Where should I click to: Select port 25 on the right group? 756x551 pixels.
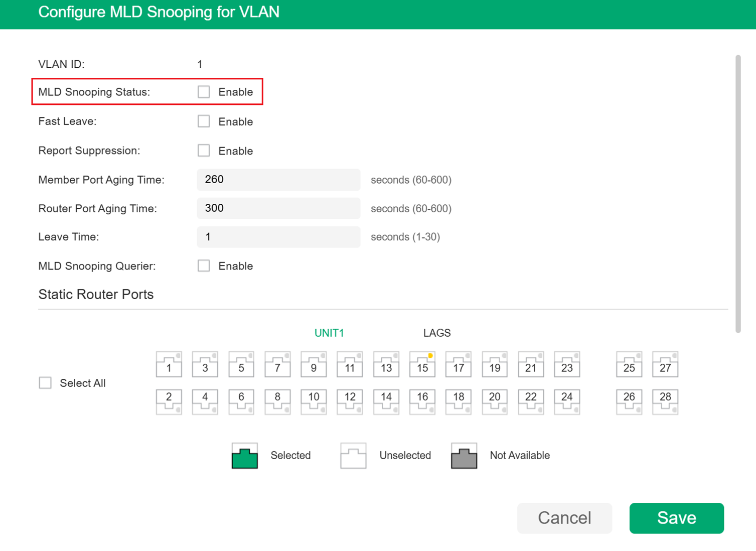point(629,365)
